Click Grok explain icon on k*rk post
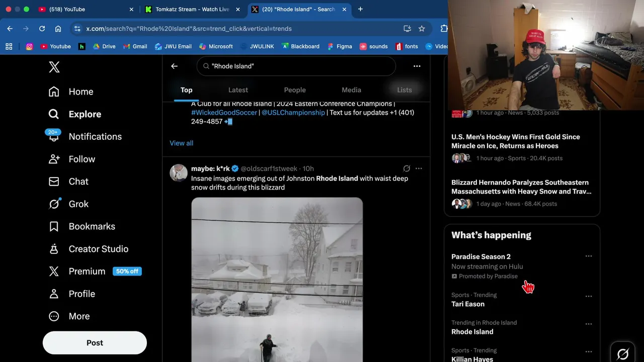 (x=407, y=168)
